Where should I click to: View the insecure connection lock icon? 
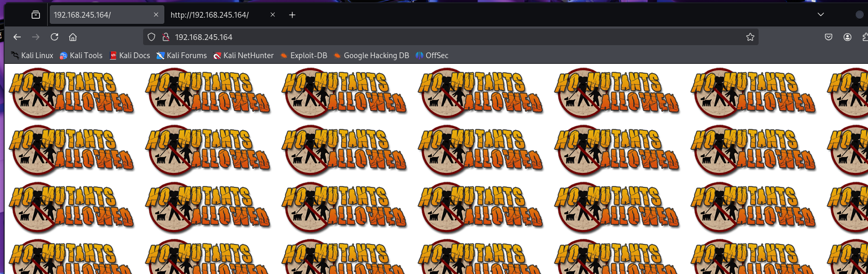(166, 37)
